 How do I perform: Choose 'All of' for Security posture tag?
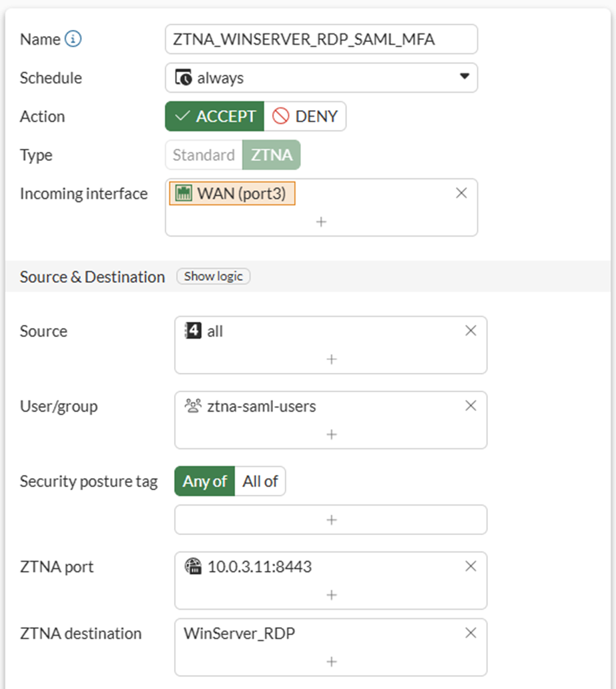point(260,481)
